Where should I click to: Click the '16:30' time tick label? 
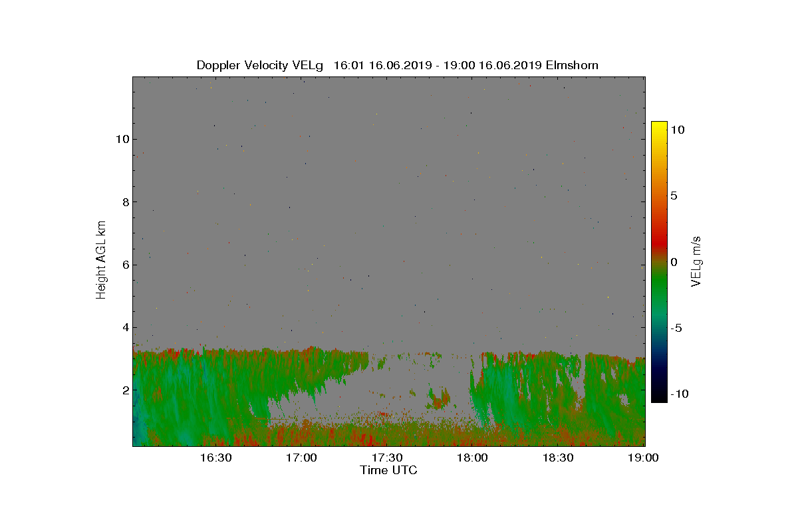pos(215,458)
